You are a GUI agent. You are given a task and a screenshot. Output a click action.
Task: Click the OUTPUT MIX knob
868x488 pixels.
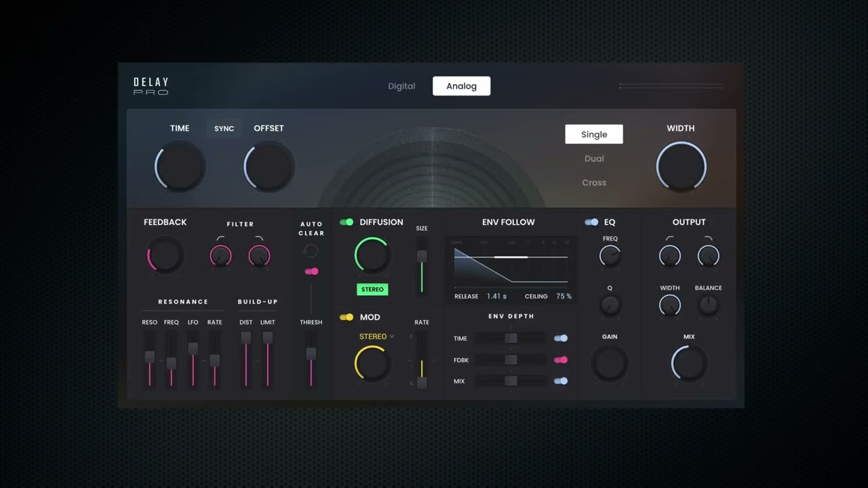690,363
